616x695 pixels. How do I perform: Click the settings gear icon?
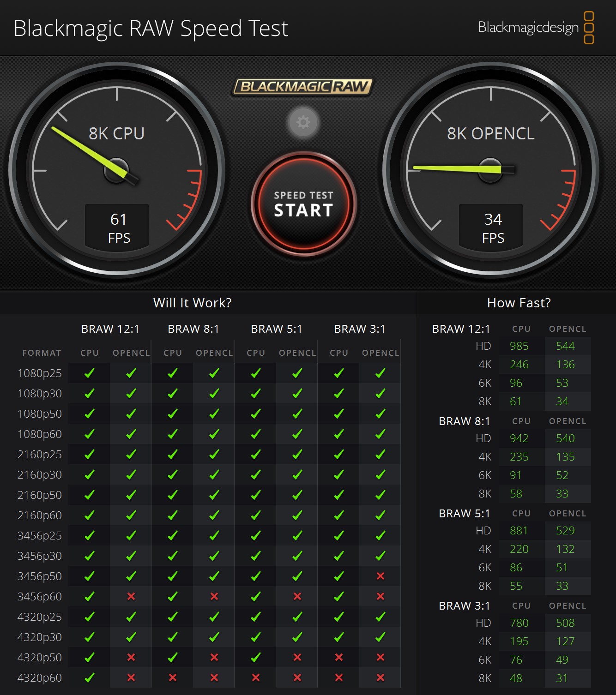coord(303,122)
